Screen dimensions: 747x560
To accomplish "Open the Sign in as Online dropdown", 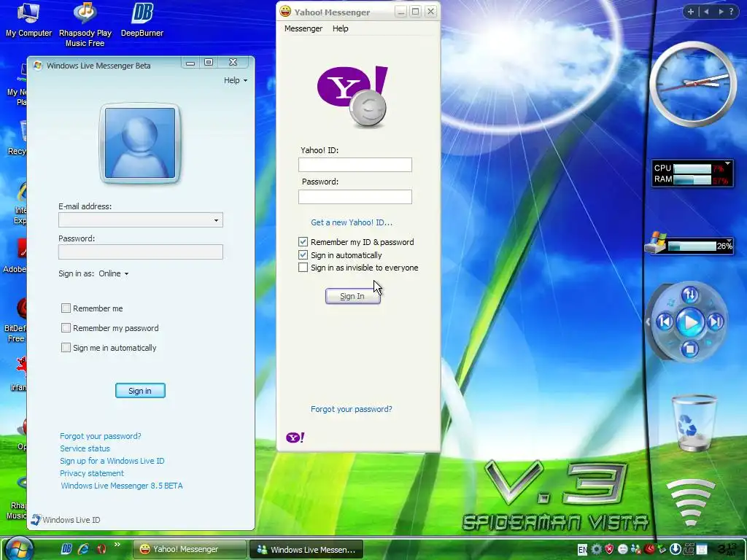I will (x=114, y=273).
